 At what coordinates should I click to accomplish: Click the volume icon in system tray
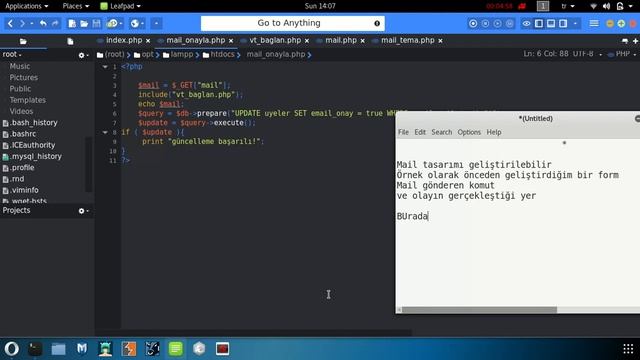pyautogui.click(x=607, y=6)
